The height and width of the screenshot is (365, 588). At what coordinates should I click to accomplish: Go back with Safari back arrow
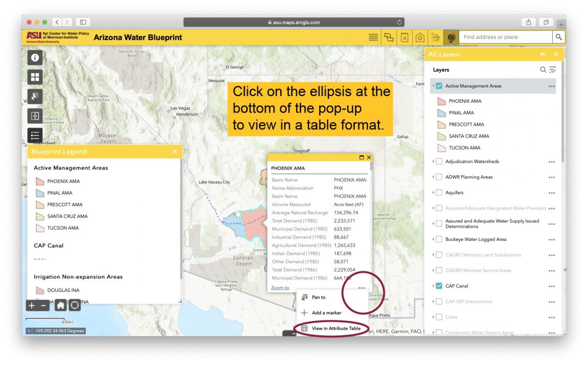point(57,22)
